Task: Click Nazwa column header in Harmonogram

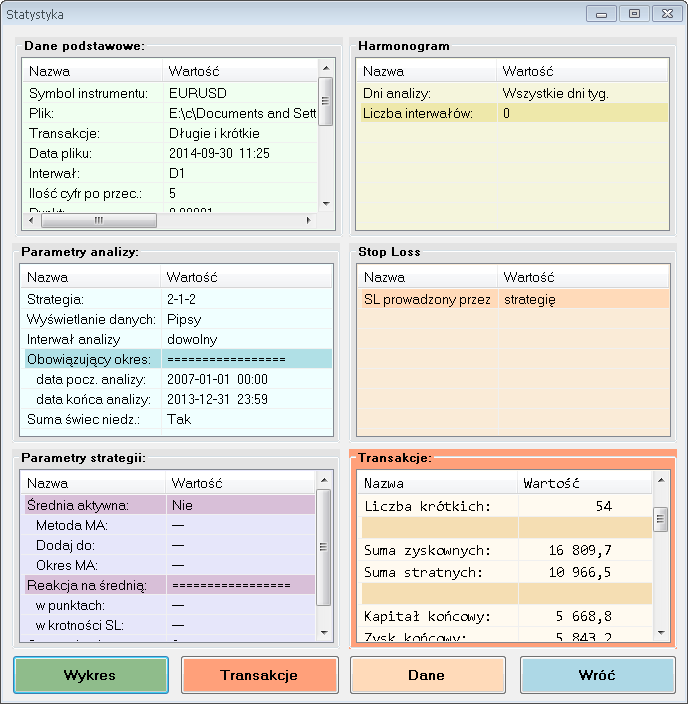Action: pos(427,71)
